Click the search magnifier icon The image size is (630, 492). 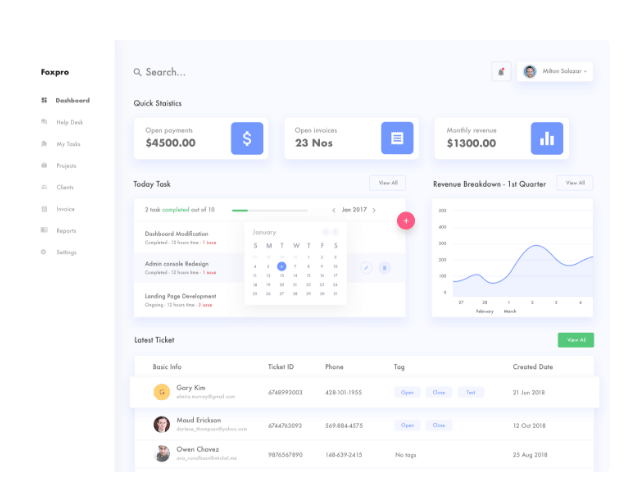pos(138,72)
